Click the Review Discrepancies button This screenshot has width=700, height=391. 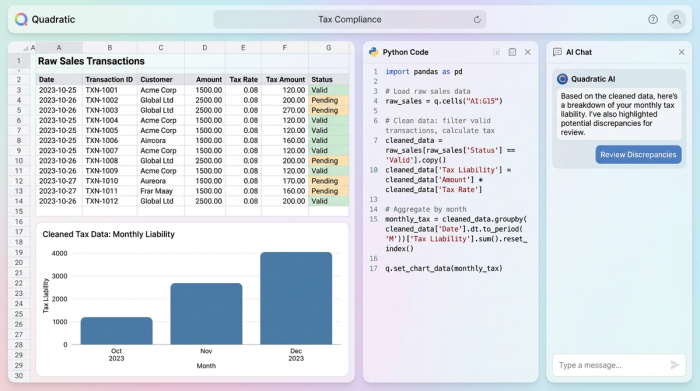[x=638, y=154]
